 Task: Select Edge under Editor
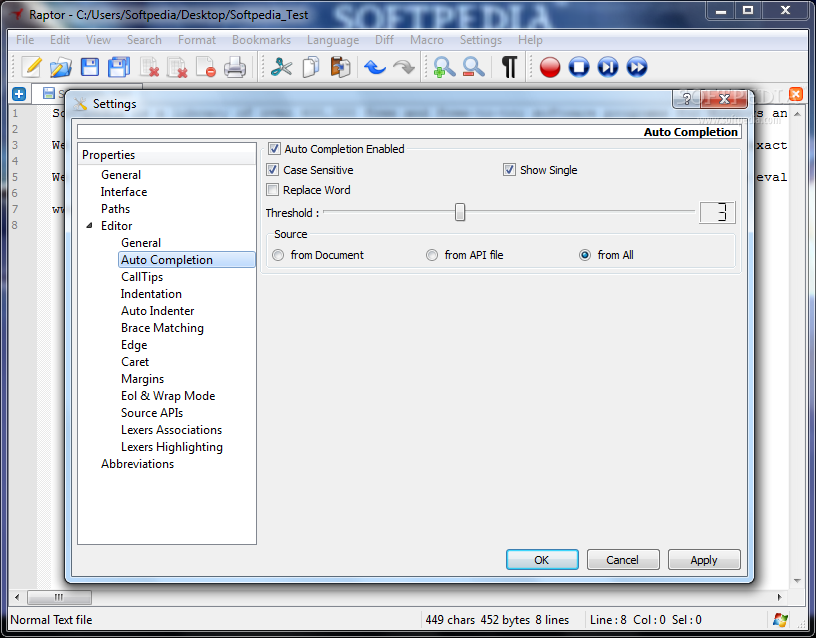(134, 345)
